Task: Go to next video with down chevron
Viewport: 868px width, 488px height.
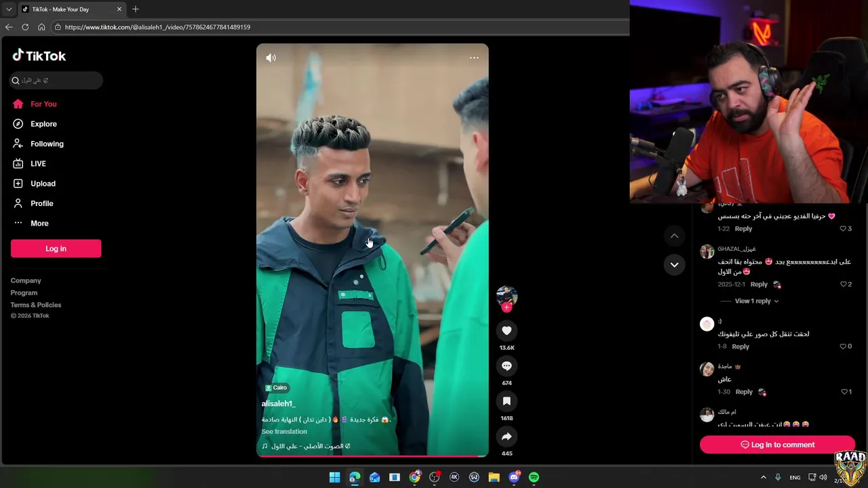Action: 674,265
